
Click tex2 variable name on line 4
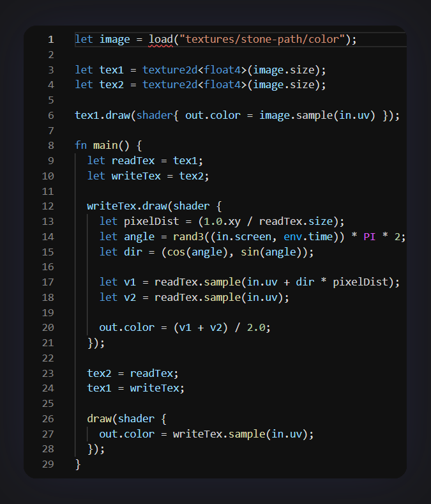(x=111, y=85)
